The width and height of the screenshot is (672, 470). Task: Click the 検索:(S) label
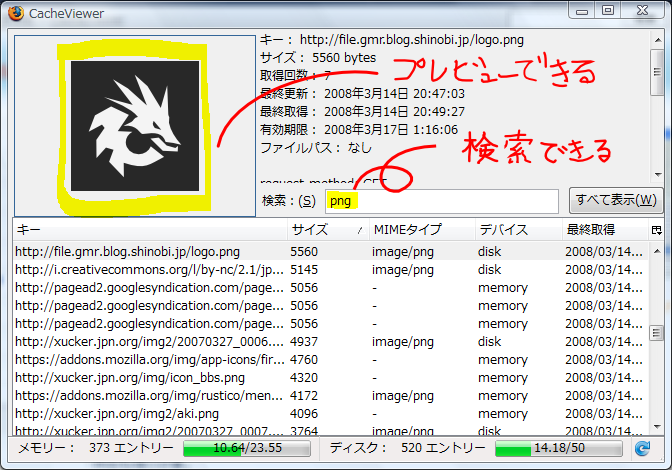[289, 201]
